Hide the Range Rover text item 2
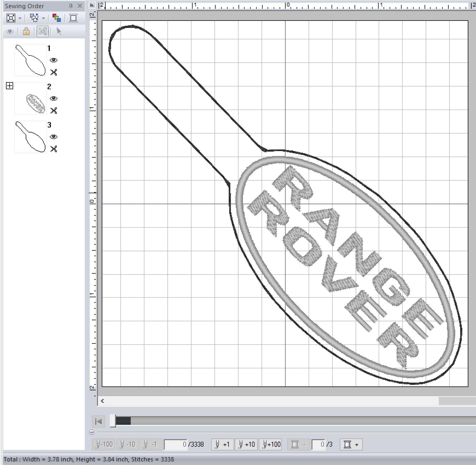The height and width of the screenshot is (465, 476). pos(54,99)
